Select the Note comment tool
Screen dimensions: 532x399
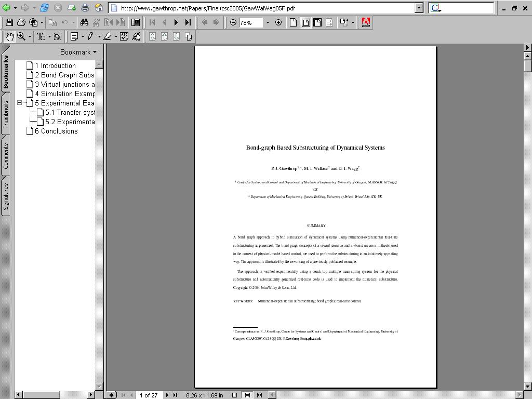74,36
